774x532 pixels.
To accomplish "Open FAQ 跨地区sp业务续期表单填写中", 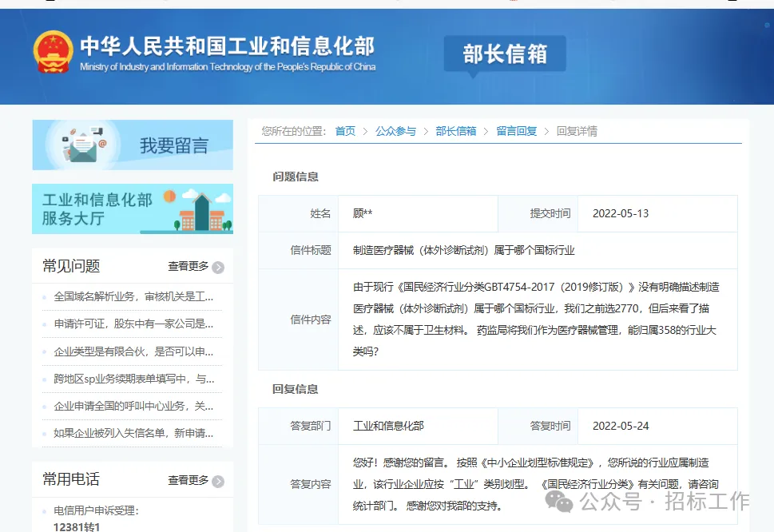I will tap(133, 379).
